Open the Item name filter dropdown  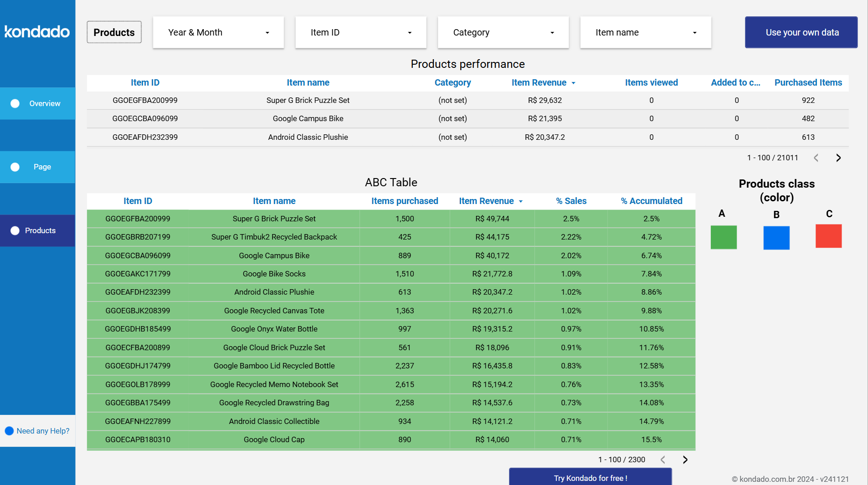click(x=646, y=32)
